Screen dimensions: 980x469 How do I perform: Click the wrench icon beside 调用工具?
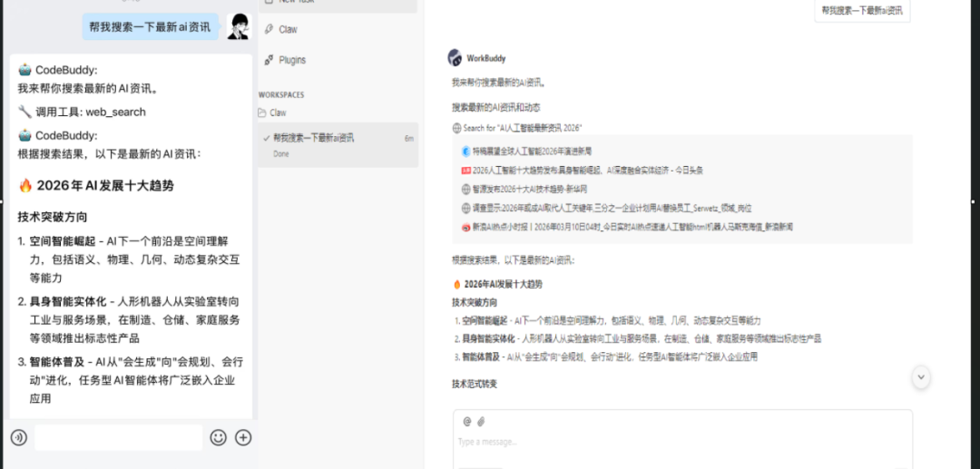pos(25,112)
